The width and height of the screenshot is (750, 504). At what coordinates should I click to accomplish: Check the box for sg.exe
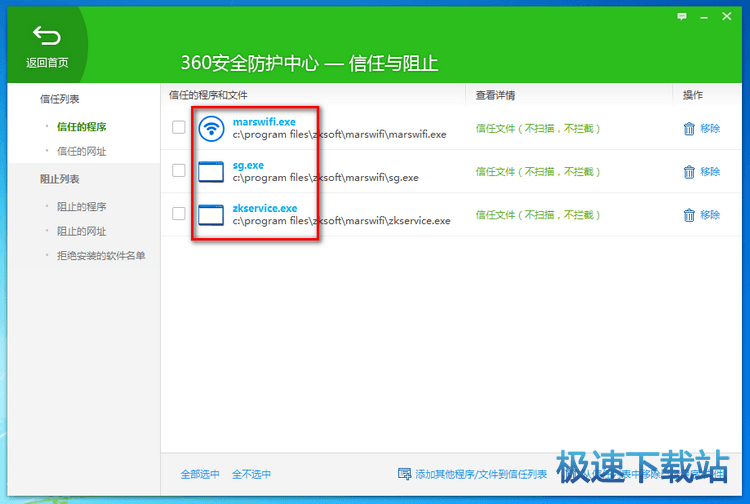click(178, 170)
